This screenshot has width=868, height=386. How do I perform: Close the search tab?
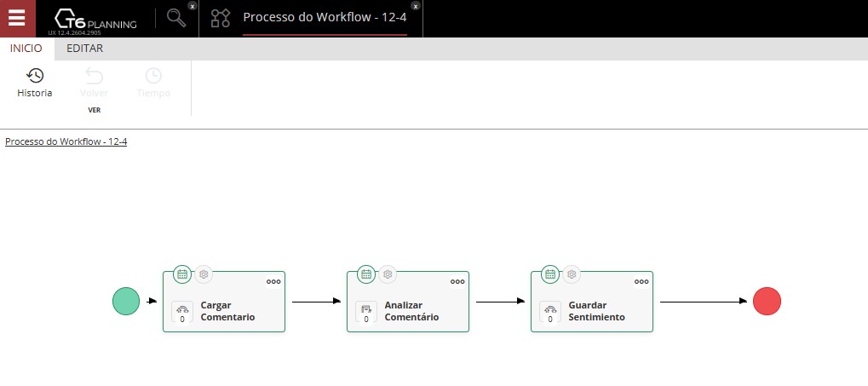pos(193,6)
